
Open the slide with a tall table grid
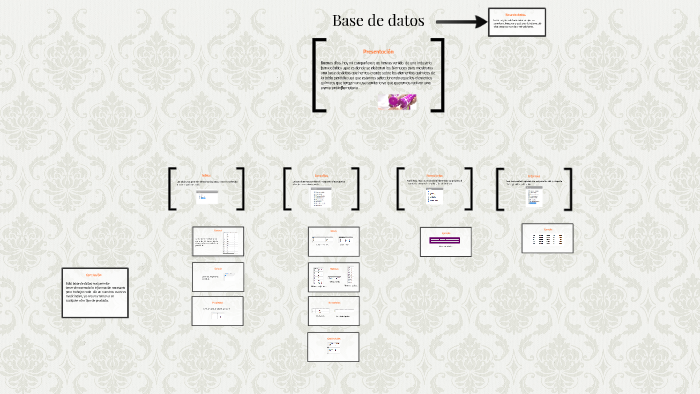[218, 241]
